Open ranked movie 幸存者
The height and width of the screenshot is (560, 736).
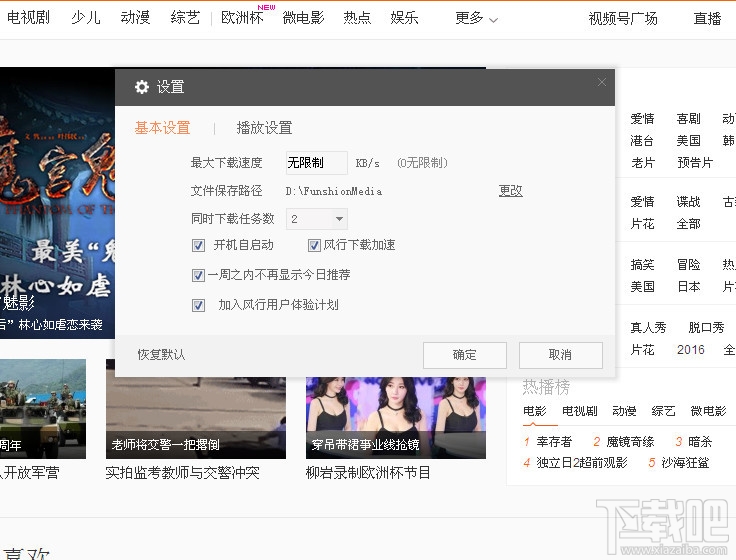pos(554,442)
